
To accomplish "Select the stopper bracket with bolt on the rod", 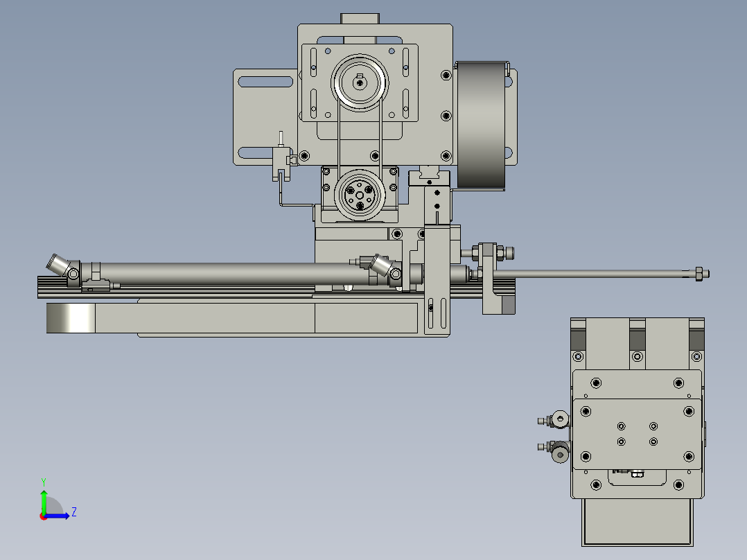I will pos(494,278).
